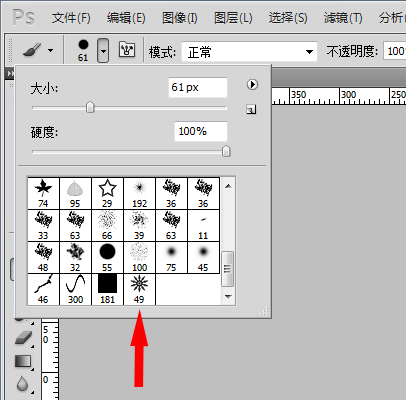This screenshot has height=400, width=406.
Task: Create new preset from this brush
Action: click(x=251, y=109)
